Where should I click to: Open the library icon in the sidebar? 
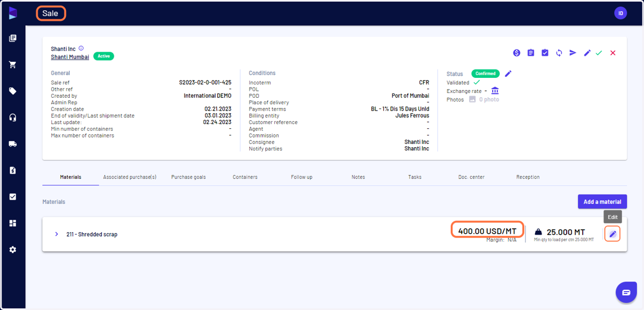(x=13, y=38)
